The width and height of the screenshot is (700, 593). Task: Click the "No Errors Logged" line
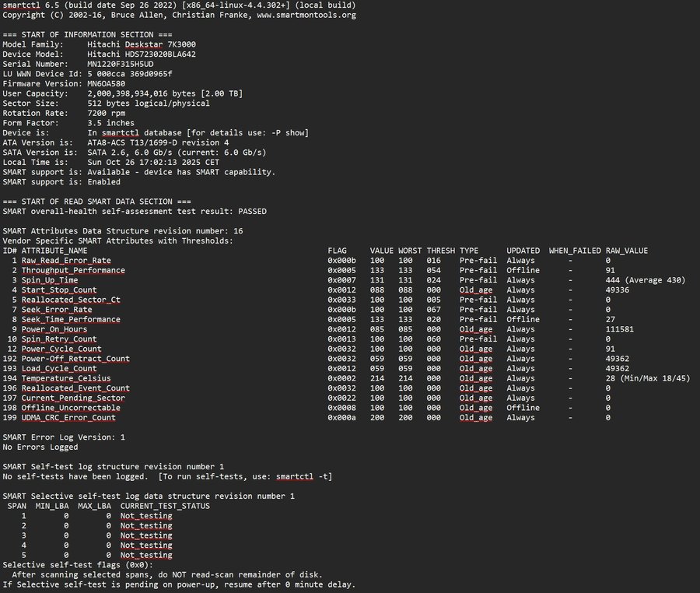pyautogui.click(x=40, y=447)
